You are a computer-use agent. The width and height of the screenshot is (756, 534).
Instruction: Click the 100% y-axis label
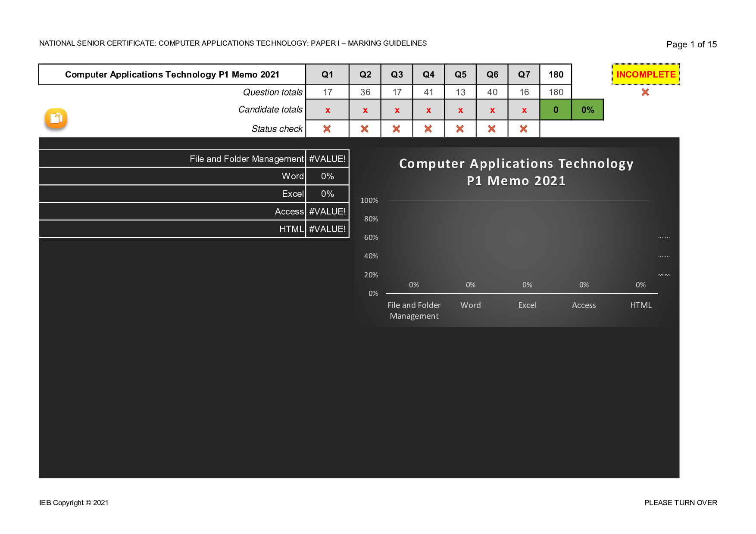369,200
